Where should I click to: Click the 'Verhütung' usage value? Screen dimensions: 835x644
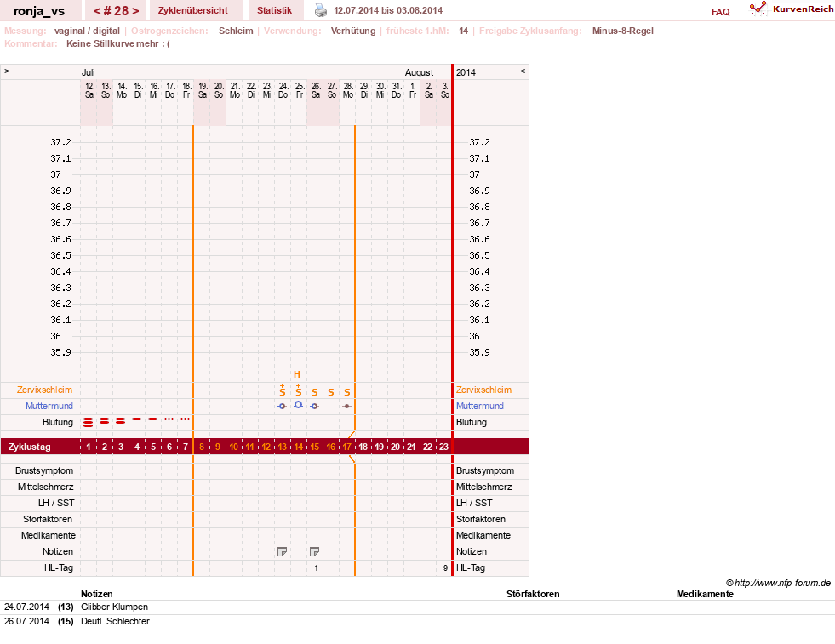pyautogui.click(x=353, y=31)
